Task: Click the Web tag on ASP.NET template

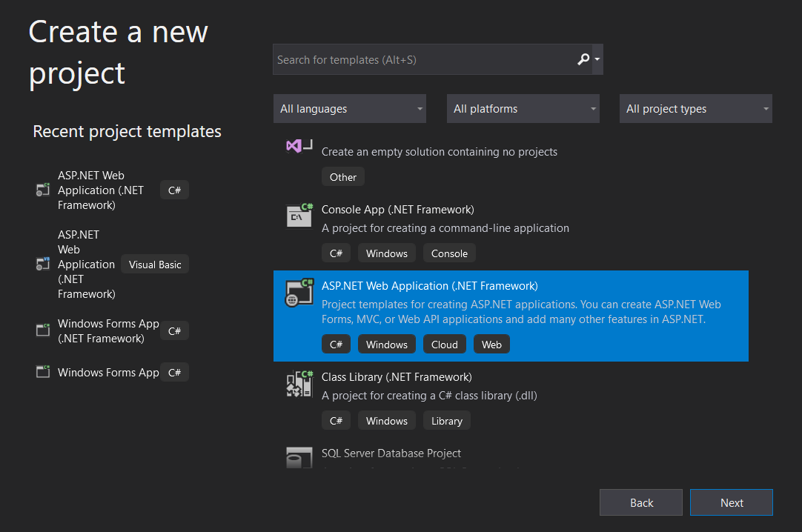Action: (491, 345)
